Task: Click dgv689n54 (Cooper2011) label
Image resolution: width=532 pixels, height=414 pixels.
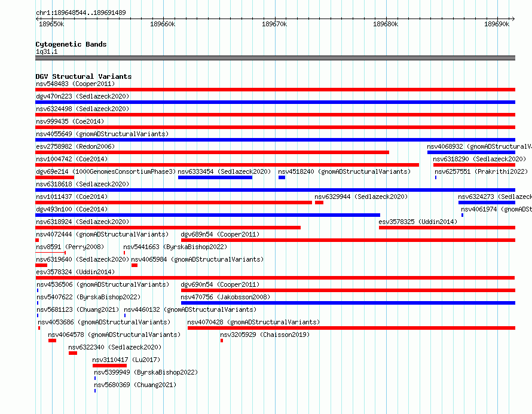Action: pos(220,234)
